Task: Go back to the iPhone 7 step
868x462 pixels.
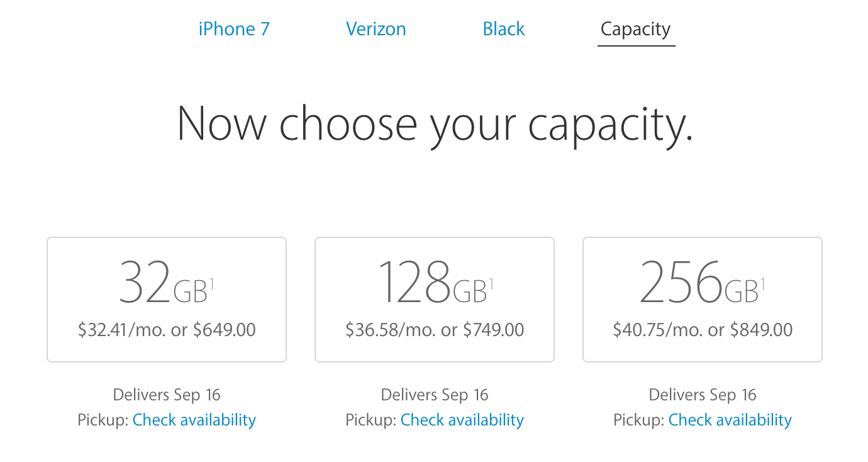Action: [x=234, y=29]
